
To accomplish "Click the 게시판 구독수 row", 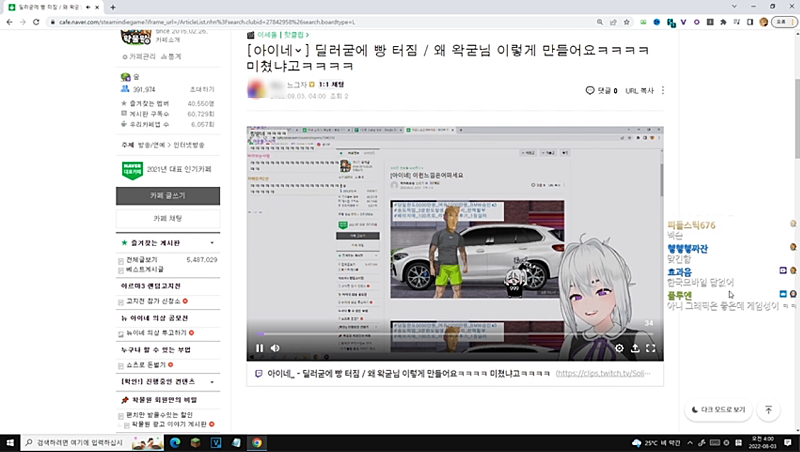I will [167, 114].
